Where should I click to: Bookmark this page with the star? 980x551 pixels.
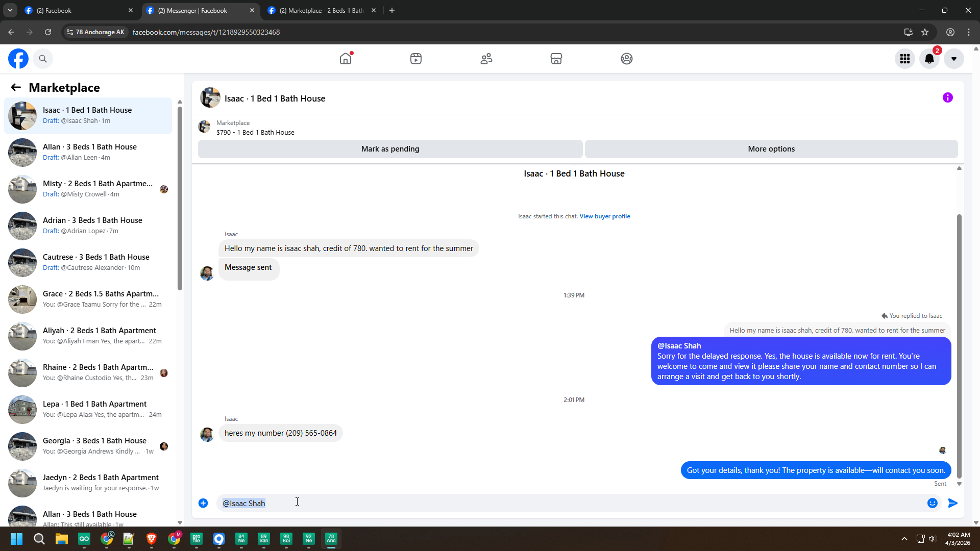pos(925,32)
